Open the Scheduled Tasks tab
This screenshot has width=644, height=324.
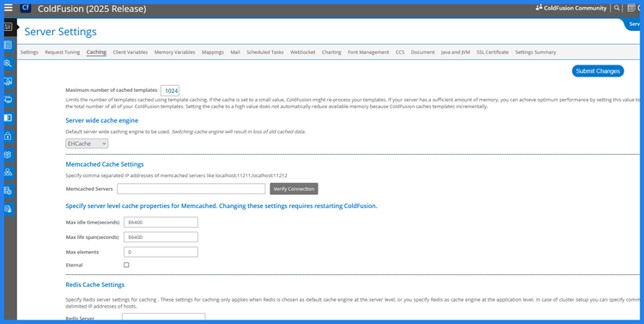(265, 52)
